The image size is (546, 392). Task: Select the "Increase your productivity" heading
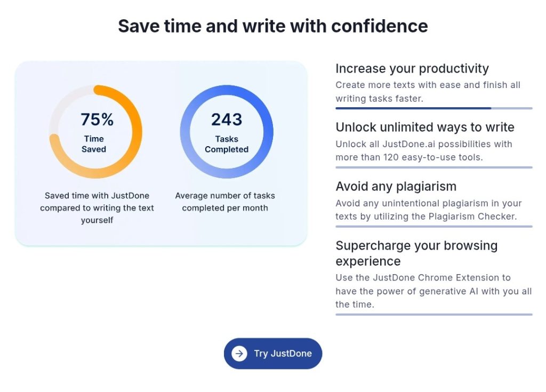[x=412, y=69]
